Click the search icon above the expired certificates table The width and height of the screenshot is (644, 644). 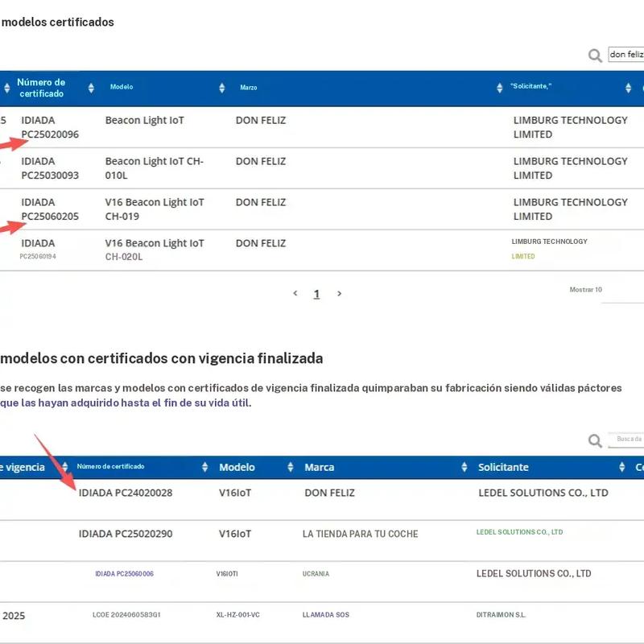[594, 440]
